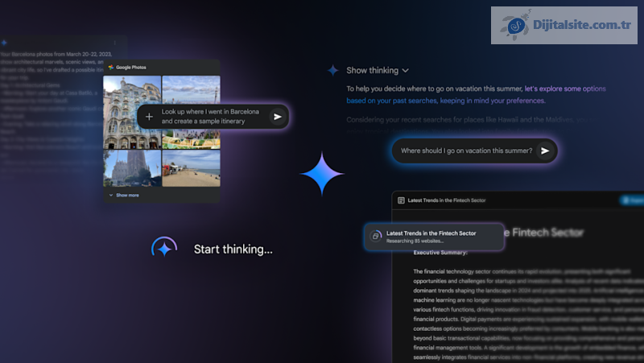Click the Google Photos pinwheel icon

pyautogui.click(x=111, y=68)
